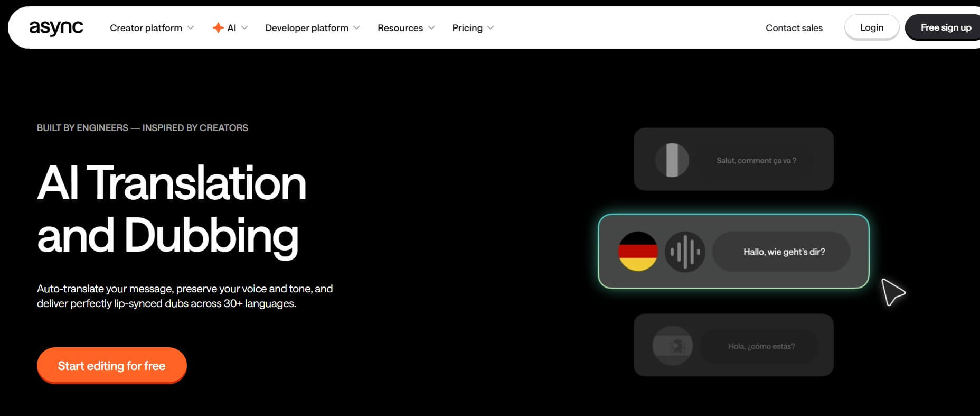Expand the Pricing chevron

coord(491,27)
